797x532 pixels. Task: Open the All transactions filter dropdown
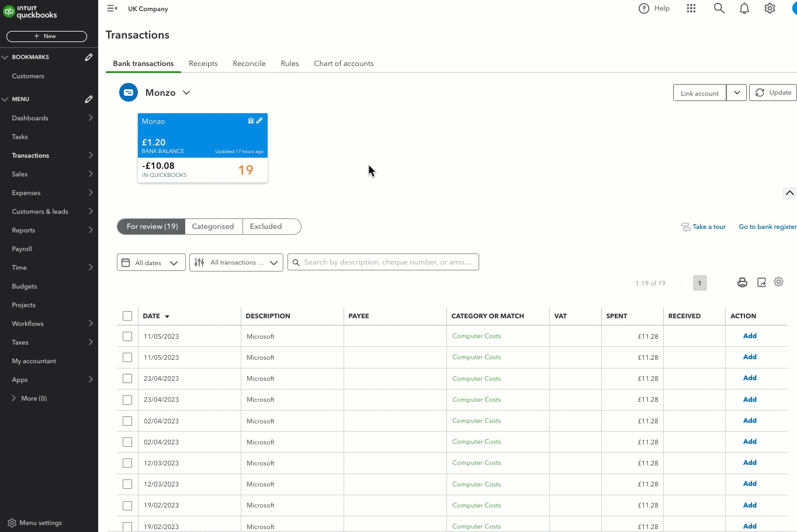237,263
